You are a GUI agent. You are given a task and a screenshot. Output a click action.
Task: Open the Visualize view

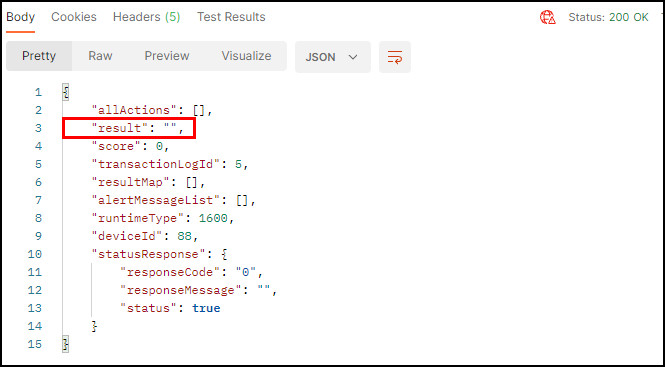coord(246,56)
